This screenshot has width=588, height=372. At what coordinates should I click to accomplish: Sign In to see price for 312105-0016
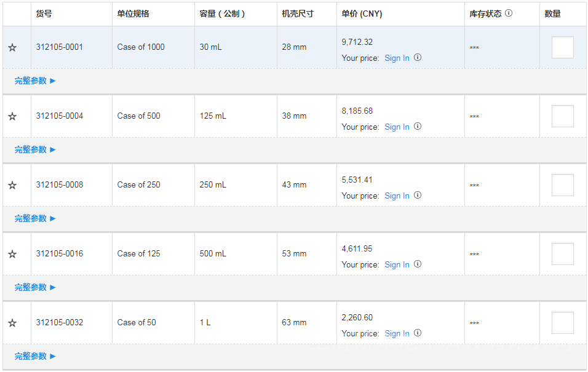click(x=397, y=264)
